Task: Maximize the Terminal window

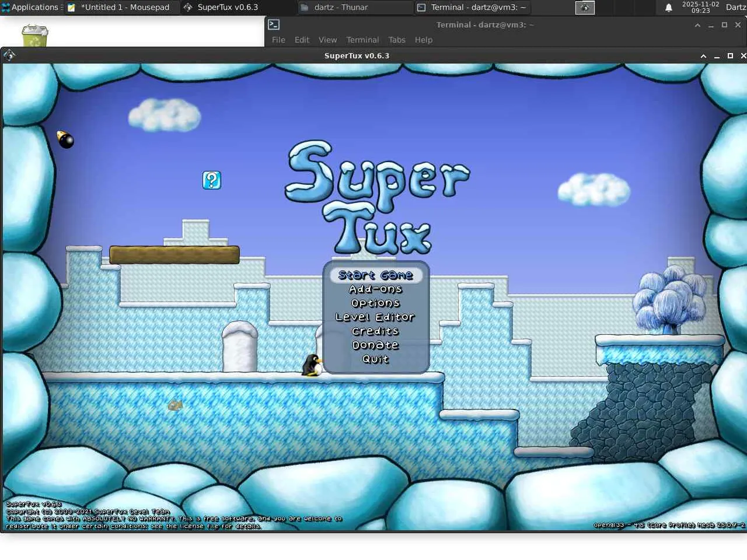Action: click(x=724, y=25)
